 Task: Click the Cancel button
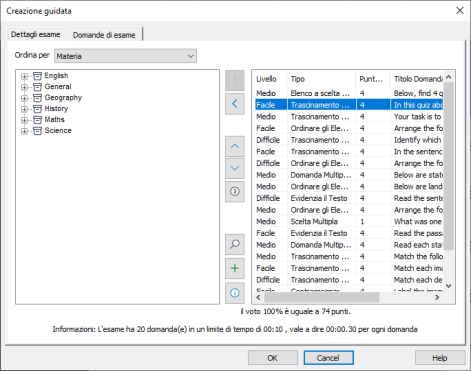pyautogui.click(x=328, y=358)
